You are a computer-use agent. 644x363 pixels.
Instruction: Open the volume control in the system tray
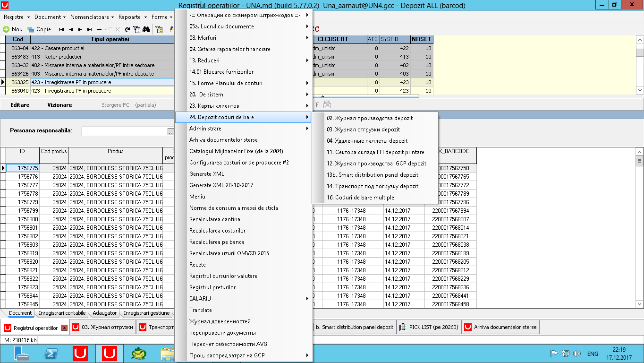(x=576, y=354)
